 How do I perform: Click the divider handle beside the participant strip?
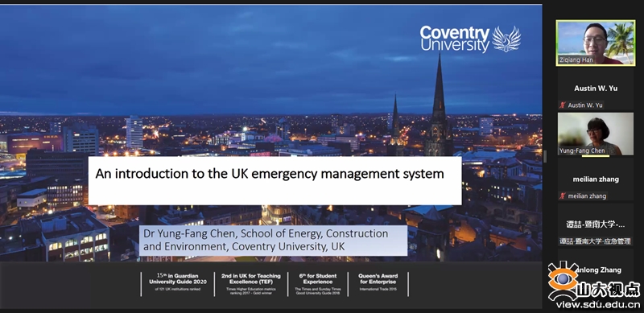[546, 156]
